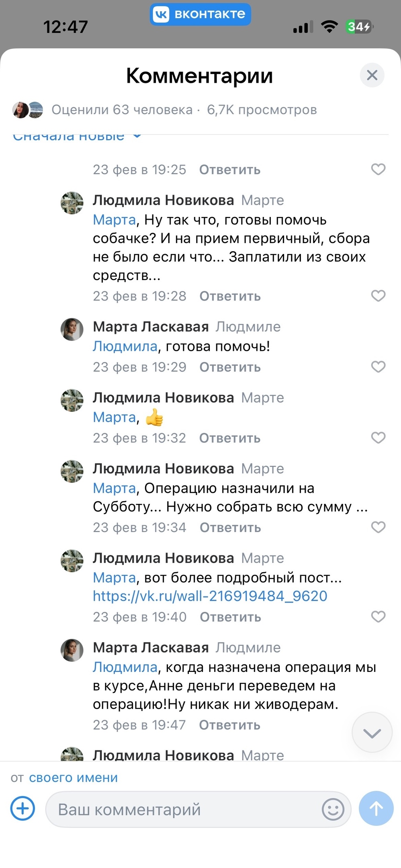Image resolution: width=401 pixels, height=868 pixels.
Task: Open the Сначала новые sort dropdown
Action: point(76,137)
